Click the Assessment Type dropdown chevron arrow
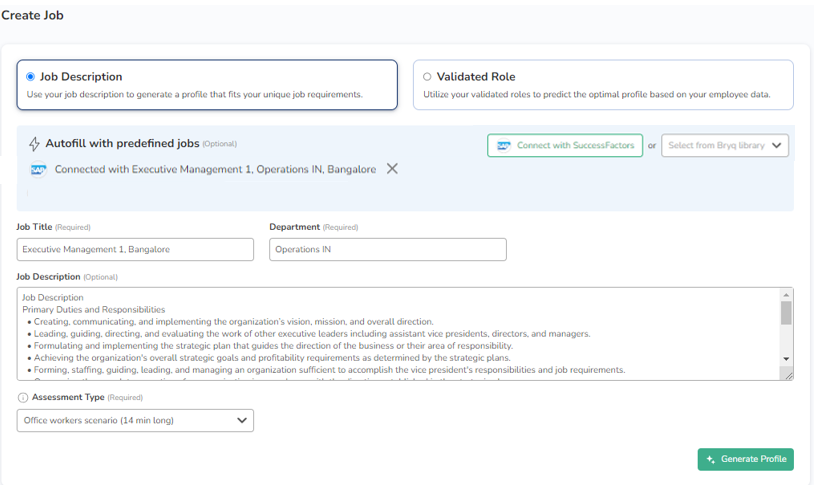Image resolution: width=814 pixels, height=485 pixels. (x=242, y=421)
